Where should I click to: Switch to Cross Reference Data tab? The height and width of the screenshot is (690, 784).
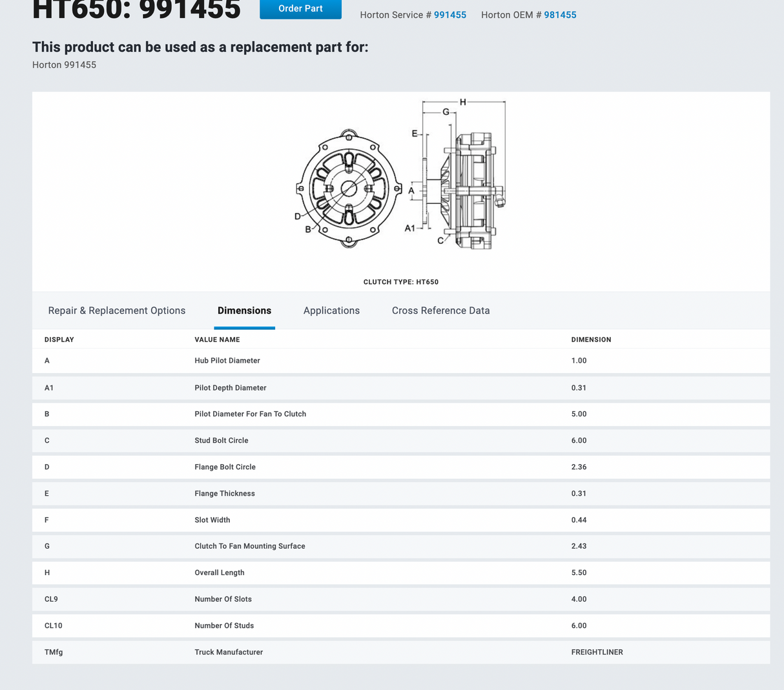click(x=440, y=310)
